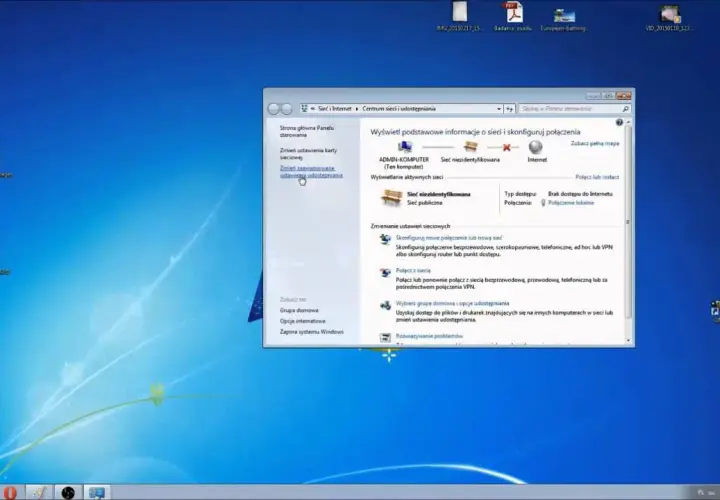Open Strona główna Panelu sterowania
Screen dimensions: 720x500
tap(307, 131)
